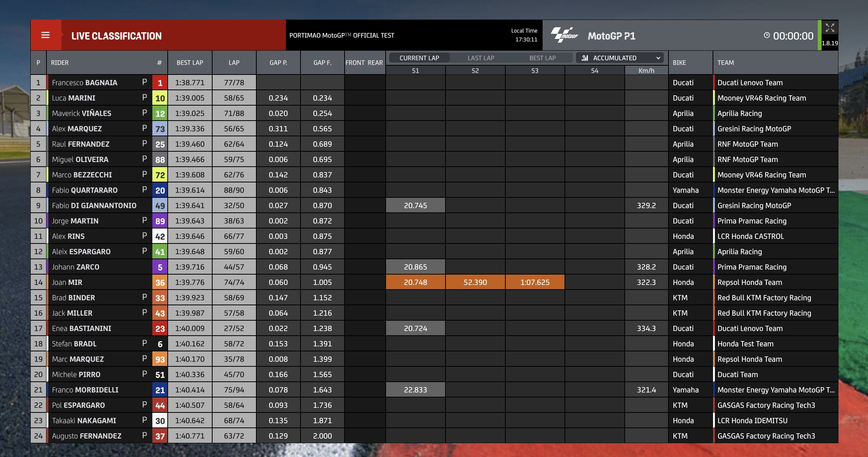
Task: Select rider Raul FERNANDEZ
Action: click(81, 144)
